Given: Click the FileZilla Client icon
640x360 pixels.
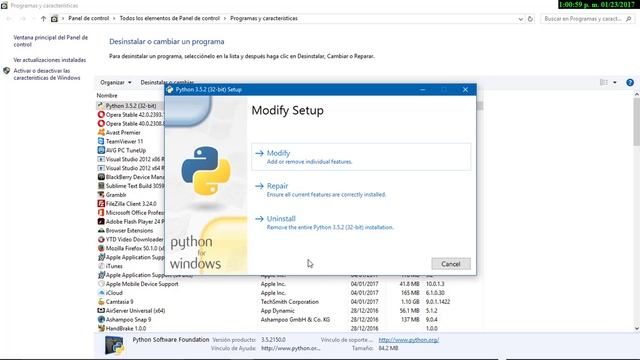Looking at the screenshot, I should (101, 204).
